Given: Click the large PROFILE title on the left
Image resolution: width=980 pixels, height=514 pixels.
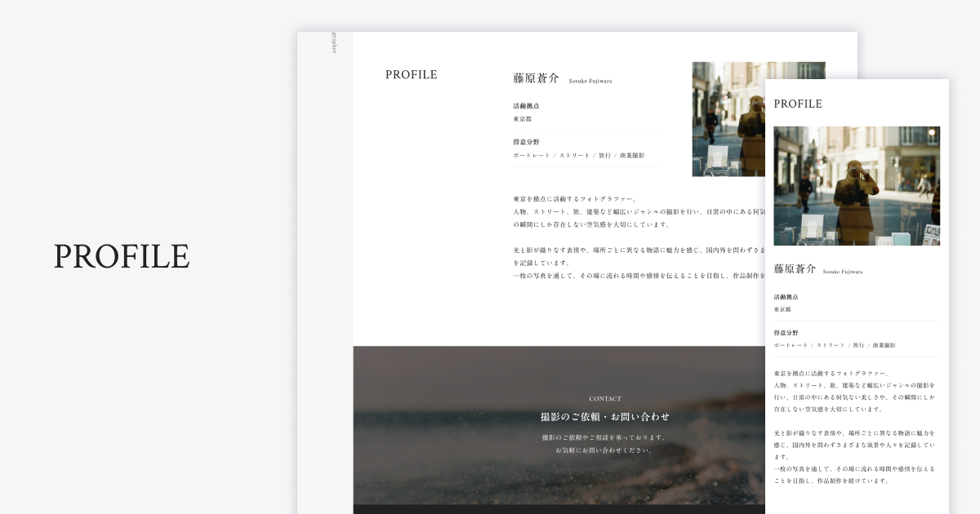Looking at the screenshot, I should point(122,257).
